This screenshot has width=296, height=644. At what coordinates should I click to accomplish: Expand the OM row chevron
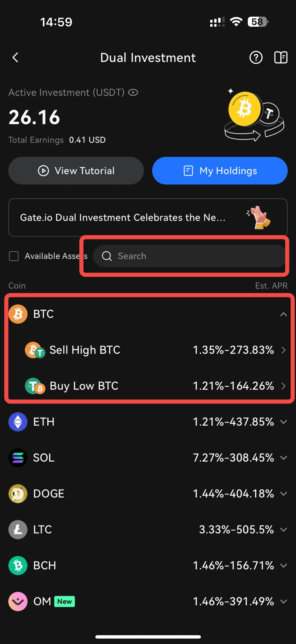click(x=284, y=601)
